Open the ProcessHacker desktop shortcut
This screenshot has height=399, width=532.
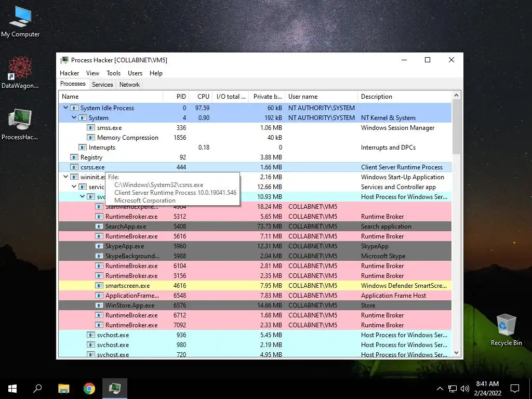point(20,124)
